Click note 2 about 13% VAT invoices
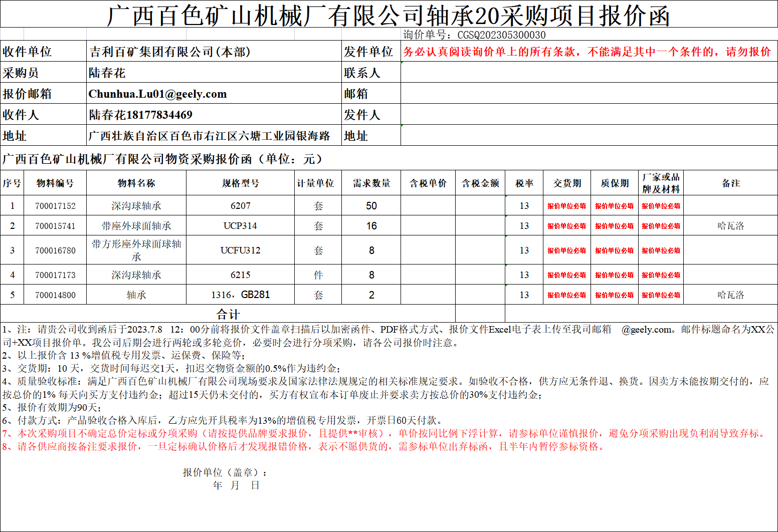The height and width of the screenshot is (532, 778). (124, 355)
